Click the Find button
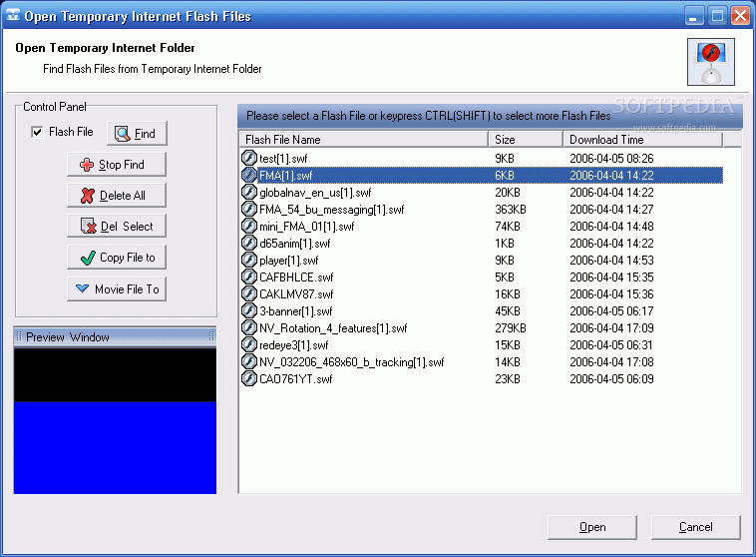 pos(137,133)
